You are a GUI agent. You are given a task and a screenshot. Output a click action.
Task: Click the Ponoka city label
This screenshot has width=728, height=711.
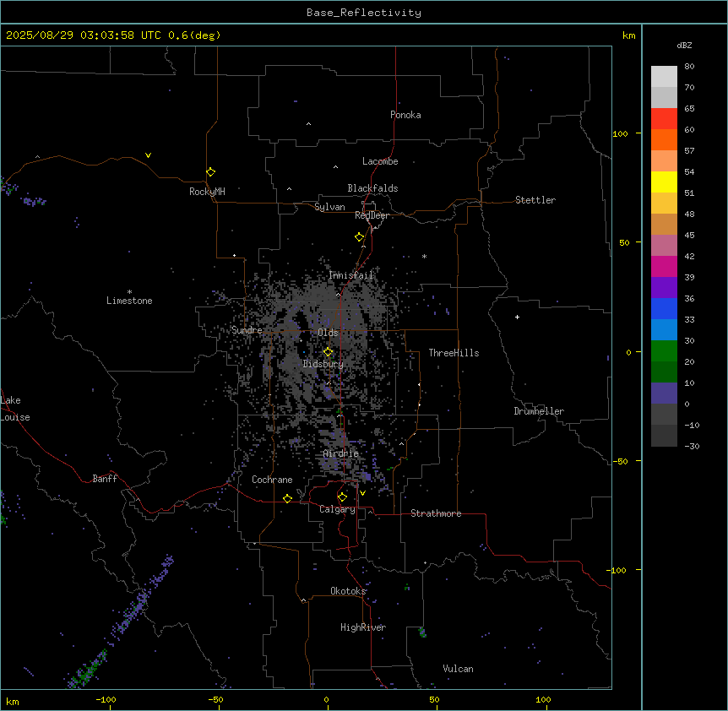(x=405, y=115)
